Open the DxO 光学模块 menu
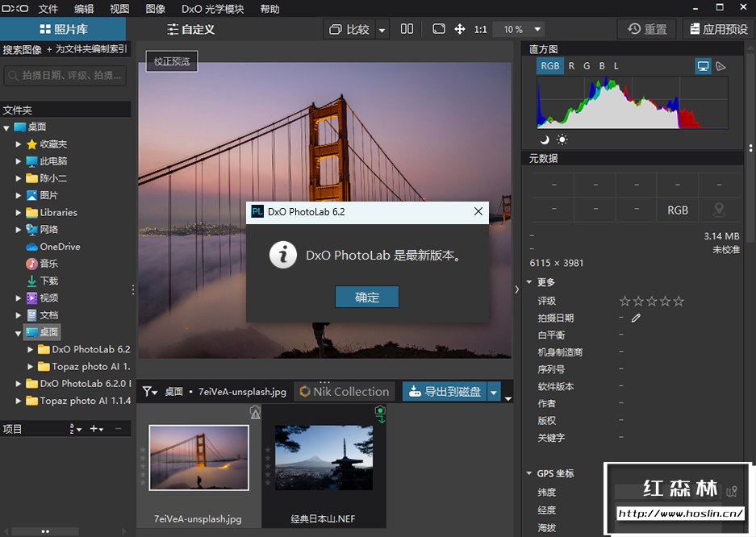 tap(214, 9)
